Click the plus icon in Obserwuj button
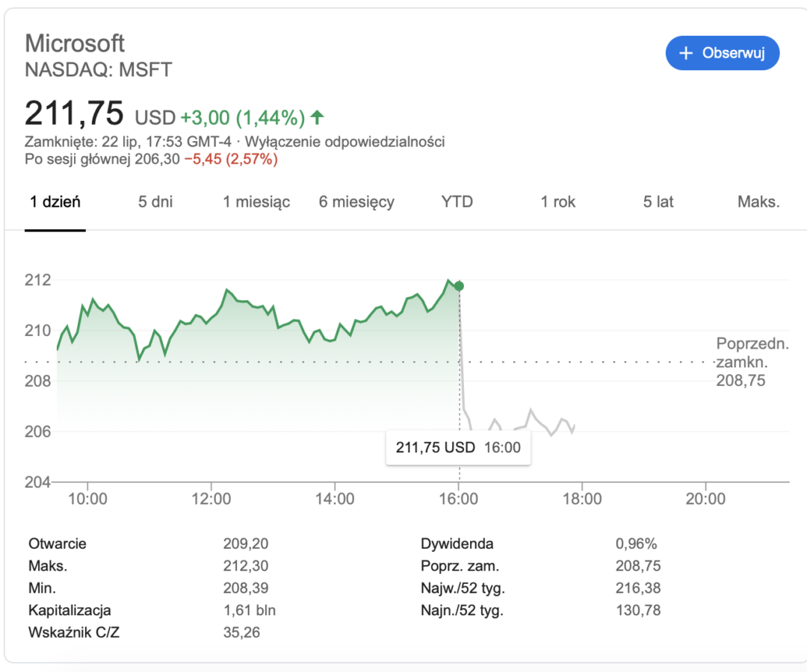The height and width of the screenshot is (672, 807). pyautogui.click(x=685, y=53)
